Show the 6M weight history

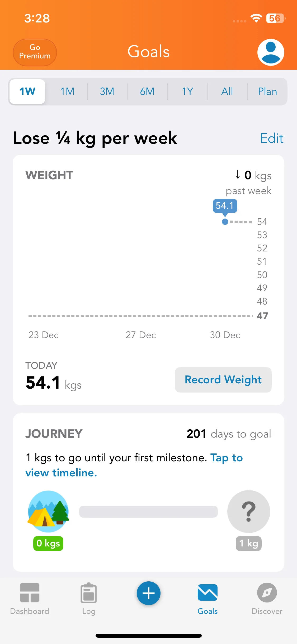(x=147, y=91)
